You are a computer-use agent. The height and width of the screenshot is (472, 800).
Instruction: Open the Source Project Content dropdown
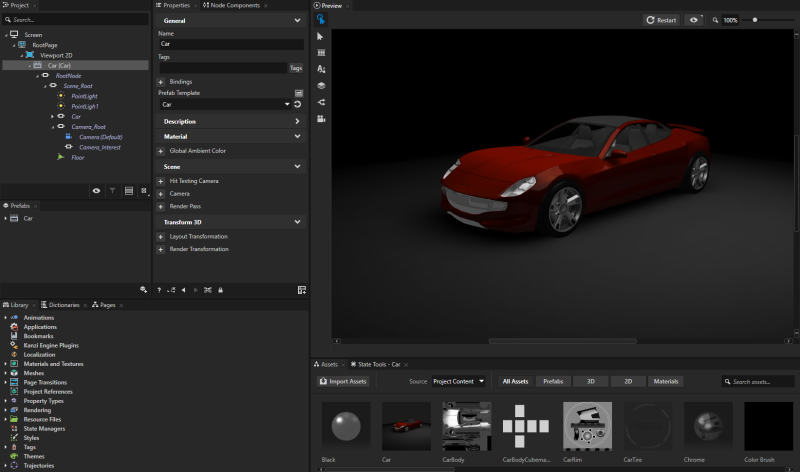[x=458, y=381]
